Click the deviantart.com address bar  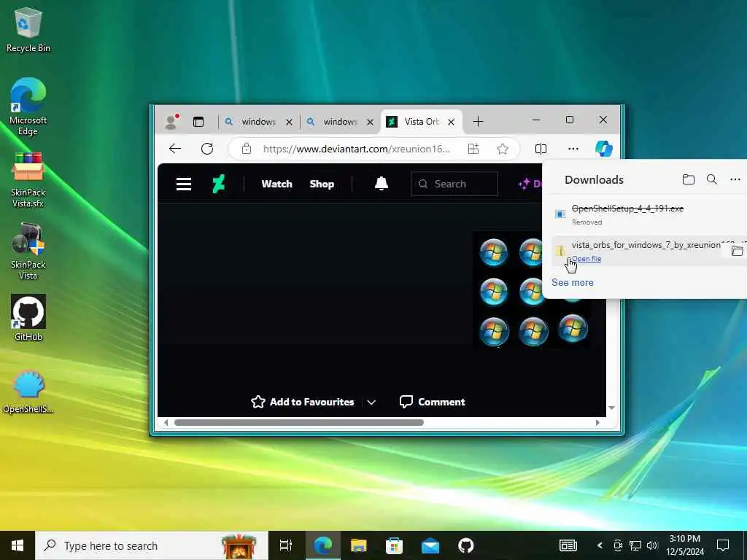pos(356,149)
